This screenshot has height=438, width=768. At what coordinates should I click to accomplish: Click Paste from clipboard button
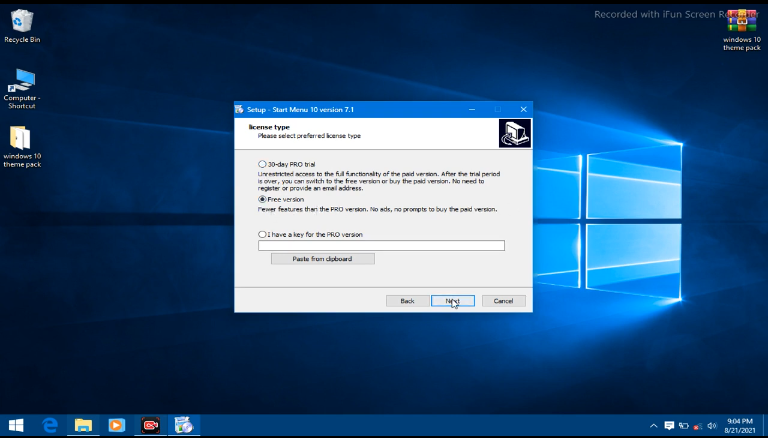[323, 259]
